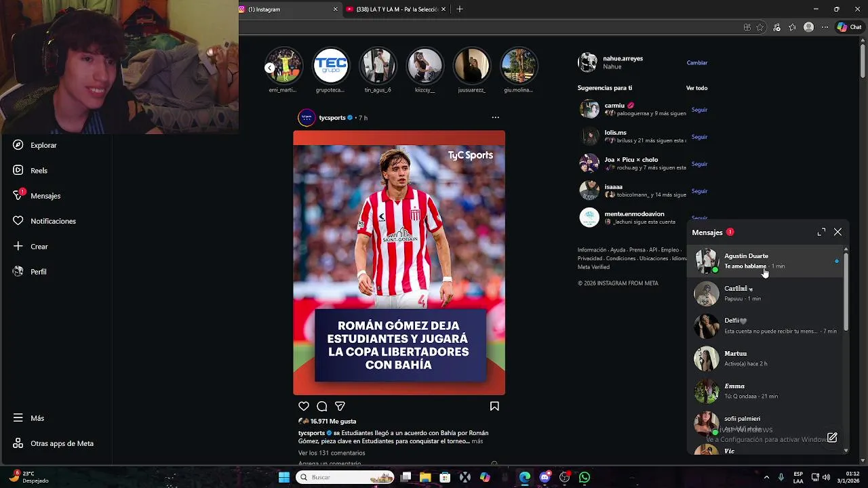Expand the caption with más
The width and height of the screenshot is (868, 488).
(x=477, y=441)
